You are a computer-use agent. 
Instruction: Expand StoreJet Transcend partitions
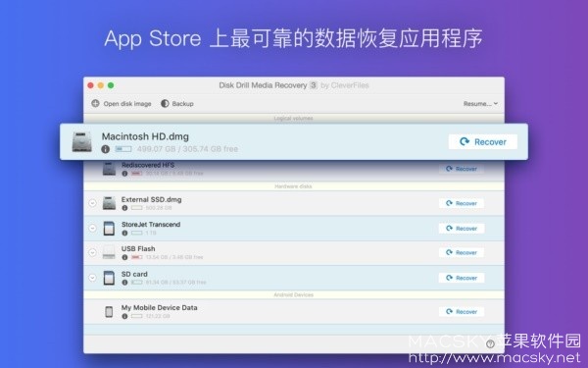(x=92, y=228)
